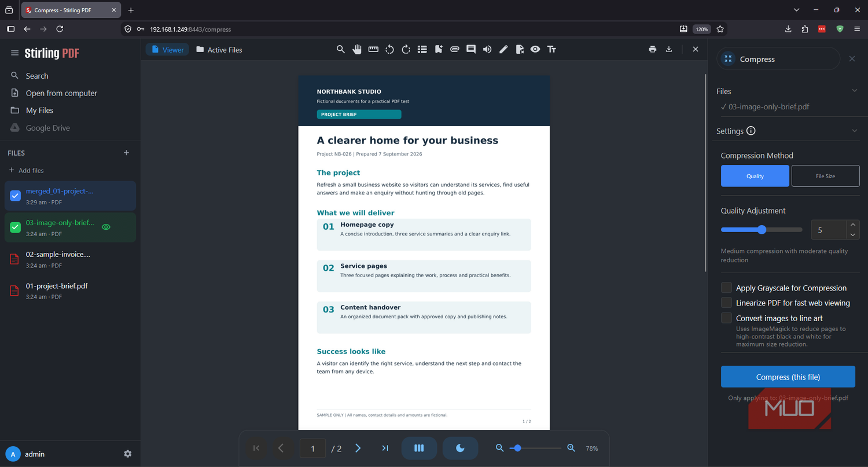Switch to the Viewer tab

[x=167, y=50]
